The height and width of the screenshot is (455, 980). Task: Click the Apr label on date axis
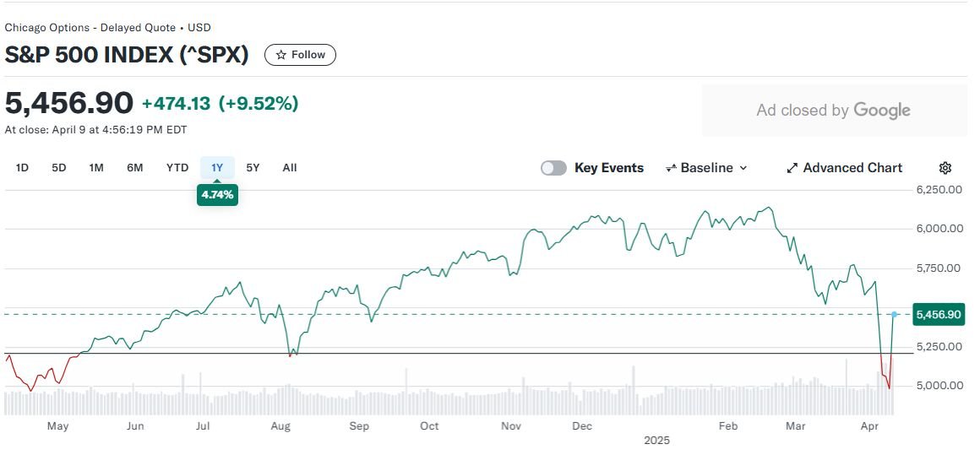click(x=870, y=426)
